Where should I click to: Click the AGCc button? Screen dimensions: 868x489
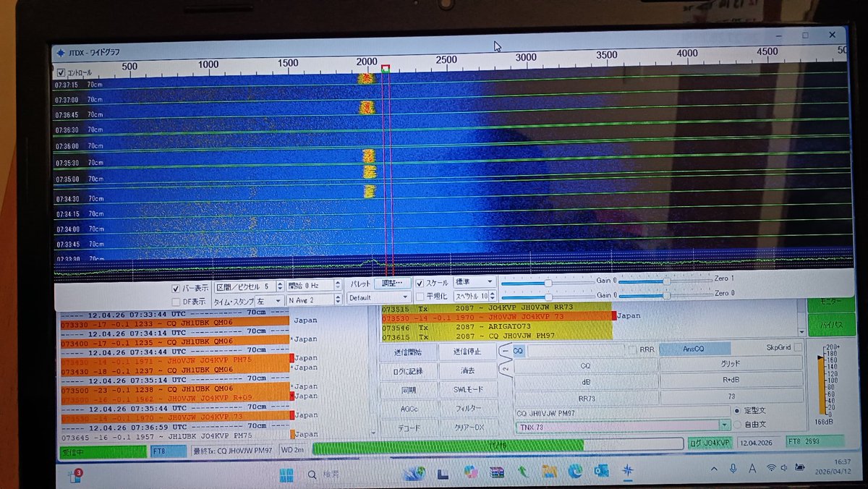pyautogui.click(x=409, y=409)
